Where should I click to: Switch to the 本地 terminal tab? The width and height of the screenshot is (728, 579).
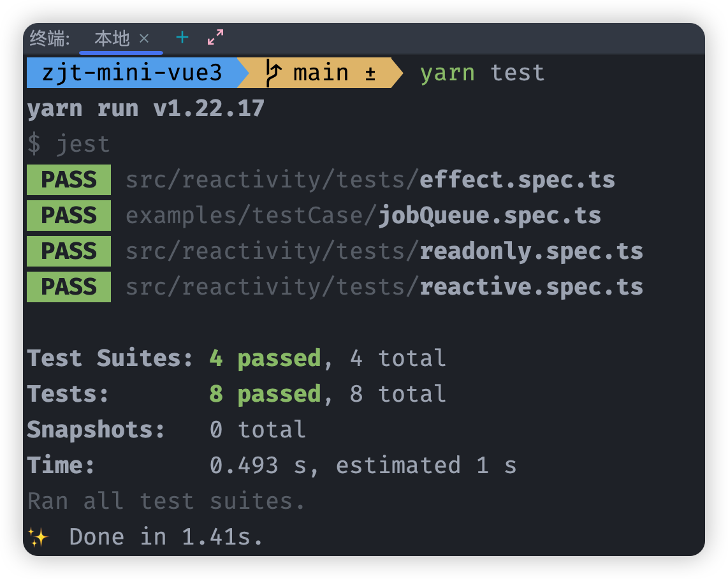(112, 38)
